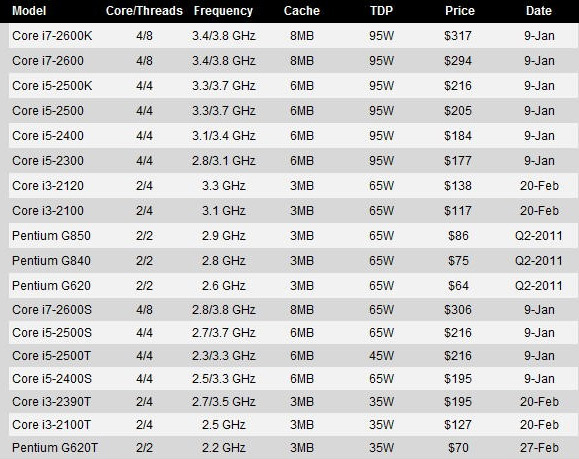Image resolution: width=579 pixels, height=459 pixels.
Task: Click the Date column header
Action: coord(539,11)
